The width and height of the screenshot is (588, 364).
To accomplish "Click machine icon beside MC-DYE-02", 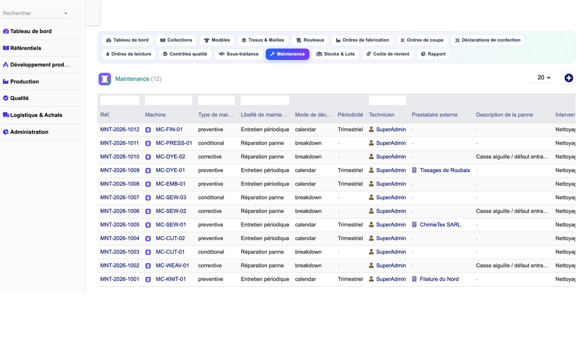I will point(148,157).
